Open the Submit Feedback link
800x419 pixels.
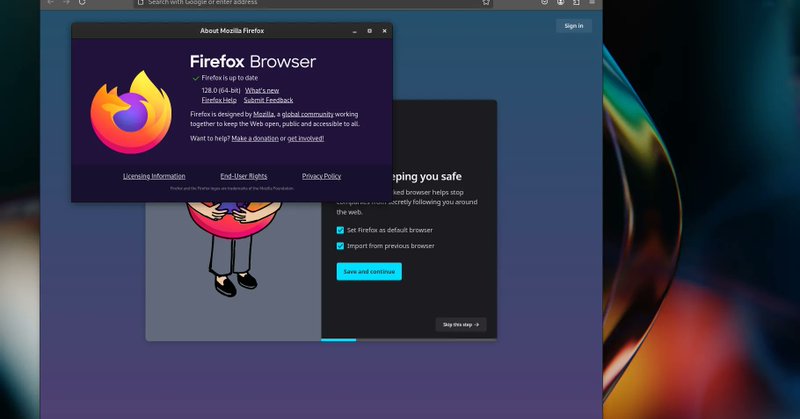click(268, 100)
